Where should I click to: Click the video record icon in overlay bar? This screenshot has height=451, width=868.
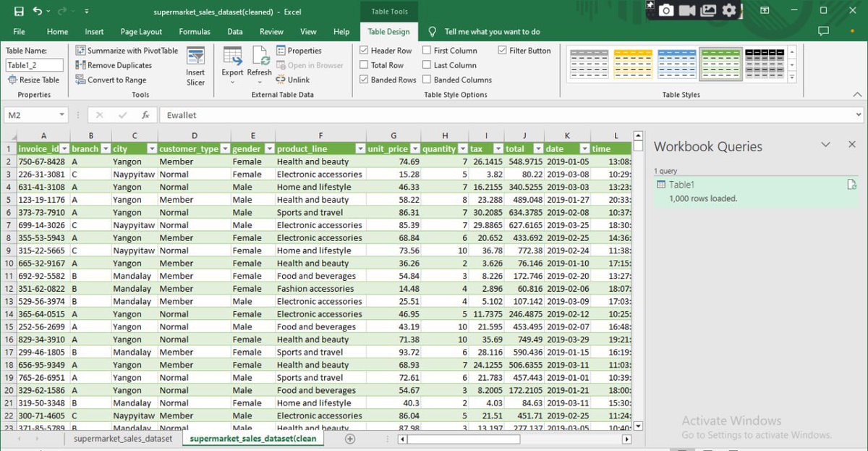[x=687, y=10]
